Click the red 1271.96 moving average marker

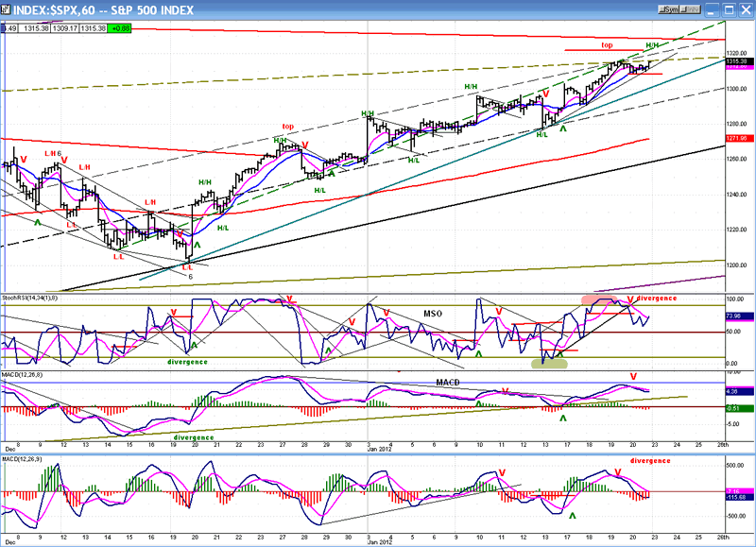738,138
